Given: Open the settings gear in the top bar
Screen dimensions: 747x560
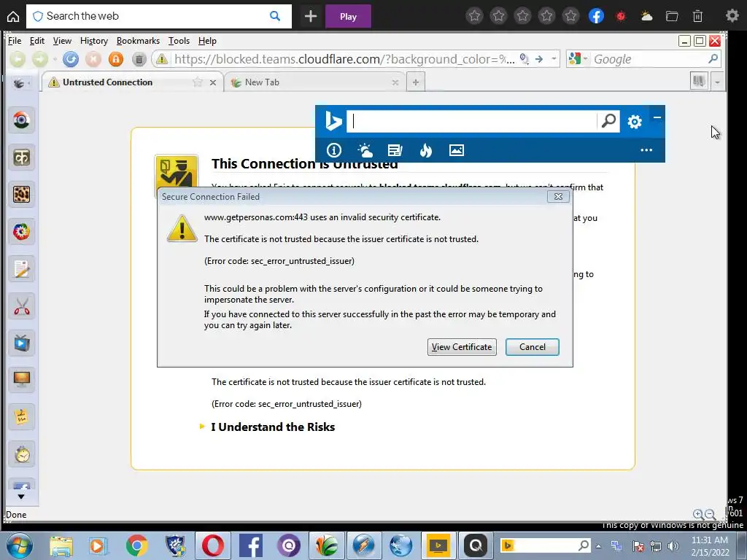Looking at the screenshot, I should tap(732, 16).
